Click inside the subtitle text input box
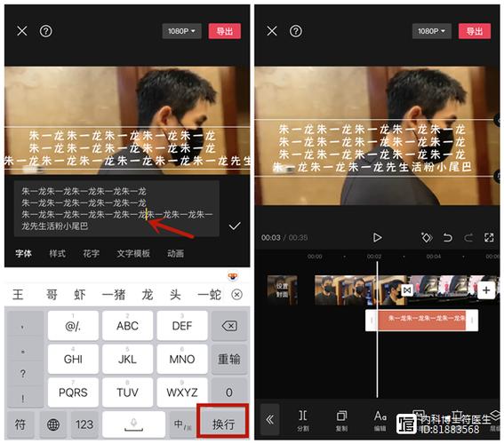Screen dimensions: 504x444 (x=116, y=209)
